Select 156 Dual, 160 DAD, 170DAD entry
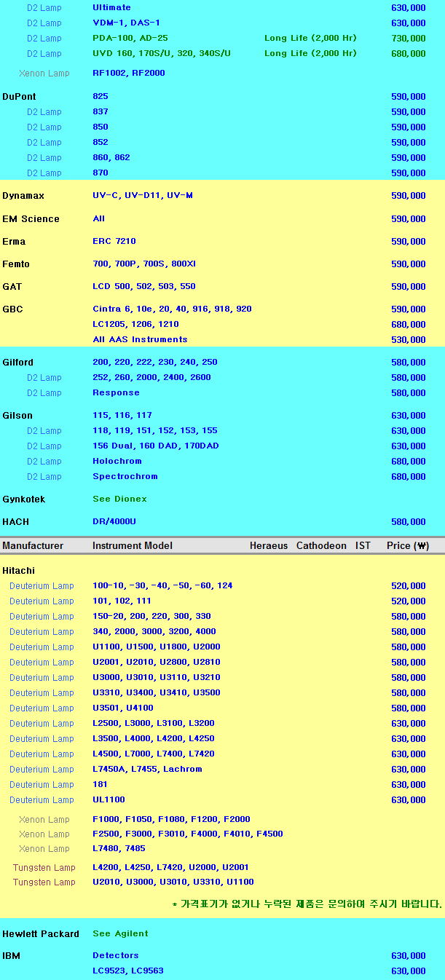 156,446
